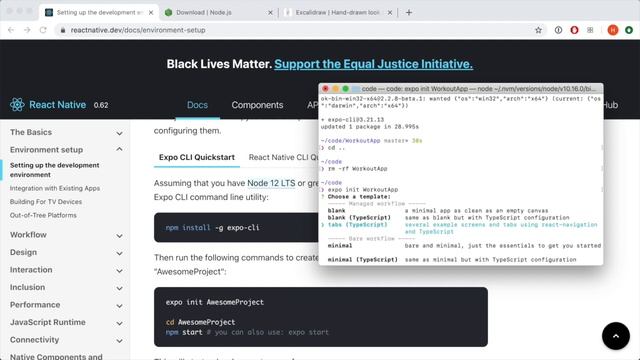Image resolution: width=640 pixels, height=360 pixels.
Task: Open the orange H profile avatar
Action: (x=613, y=30)
